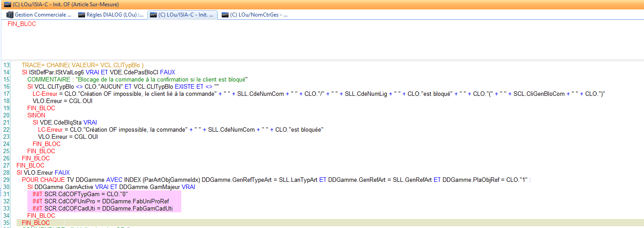Click line number 20 beside SINON
The height and width of the screenshot is (228, 644).
6,115
